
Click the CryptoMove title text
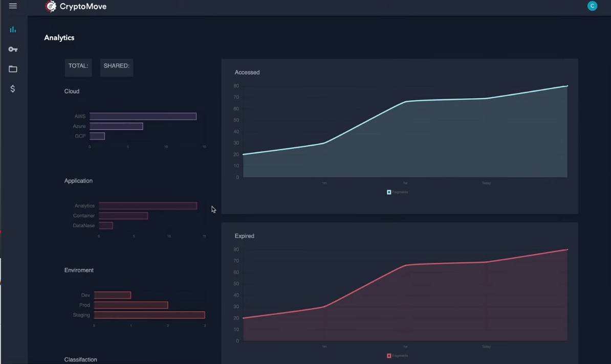83,7
